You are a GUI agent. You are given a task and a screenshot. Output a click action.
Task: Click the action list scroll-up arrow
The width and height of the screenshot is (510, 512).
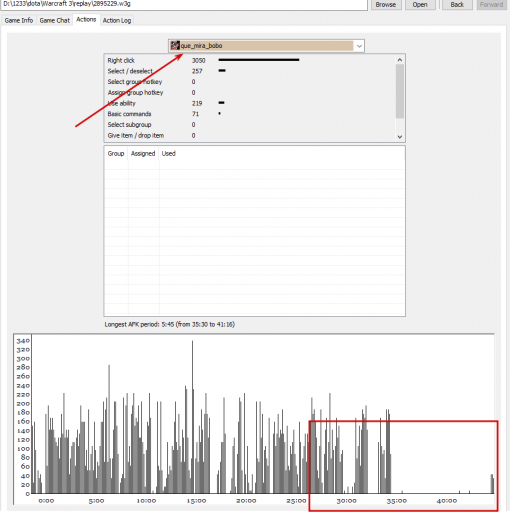400,60
